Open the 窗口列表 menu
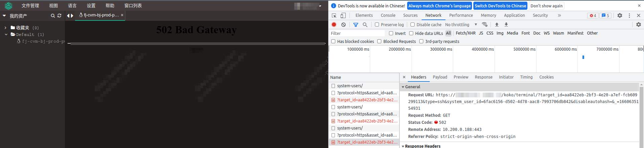Image resolution: width=644 pixels, height=148 pixels. (x=133, y=6)
